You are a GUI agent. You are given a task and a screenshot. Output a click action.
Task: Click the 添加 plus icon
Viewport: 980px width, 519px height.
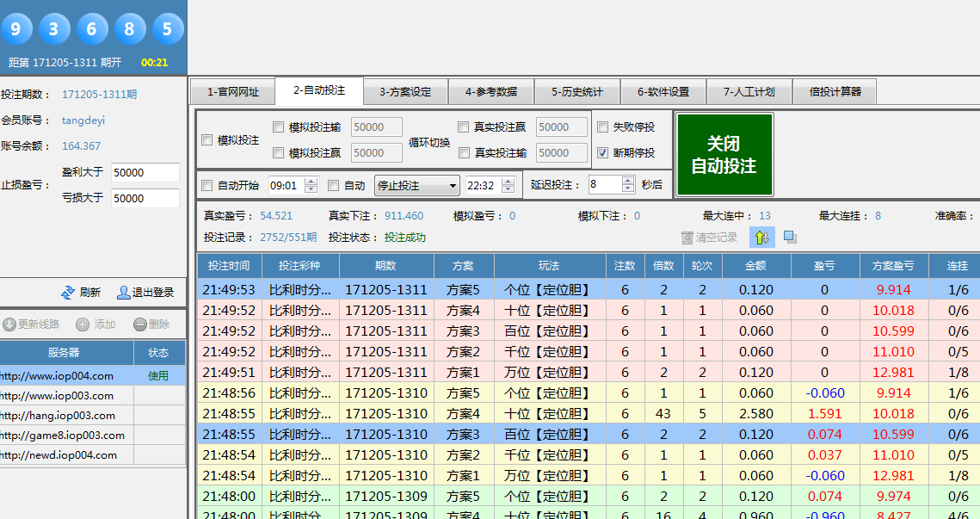(x=83, y=324)
